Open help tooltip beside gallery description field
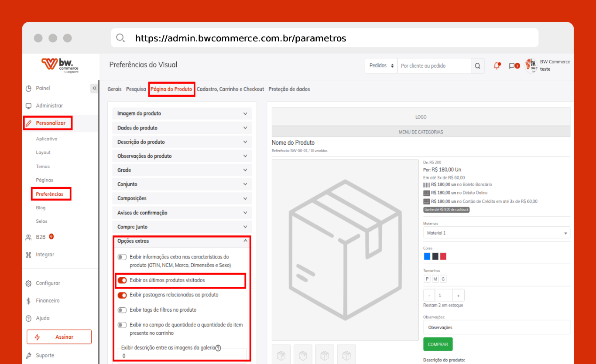The height and width of the screenshot is (364, 596). tap(218, 348)
